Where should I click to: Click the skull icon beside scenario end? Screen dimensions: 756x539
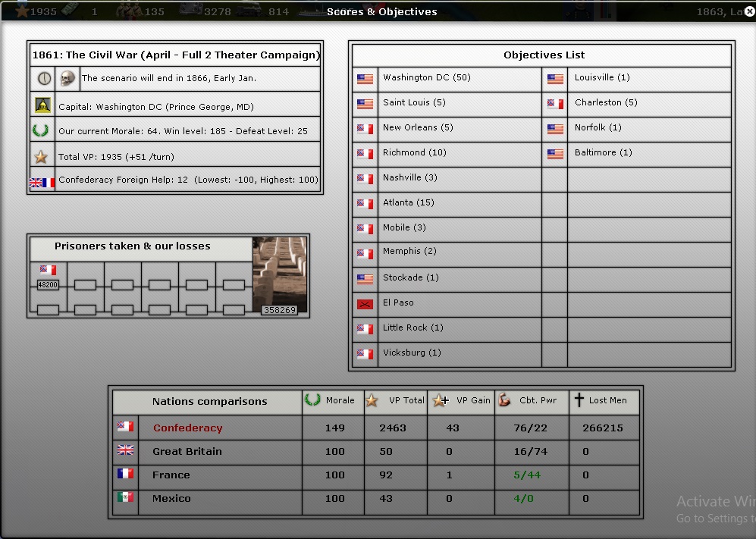point(67,78)
